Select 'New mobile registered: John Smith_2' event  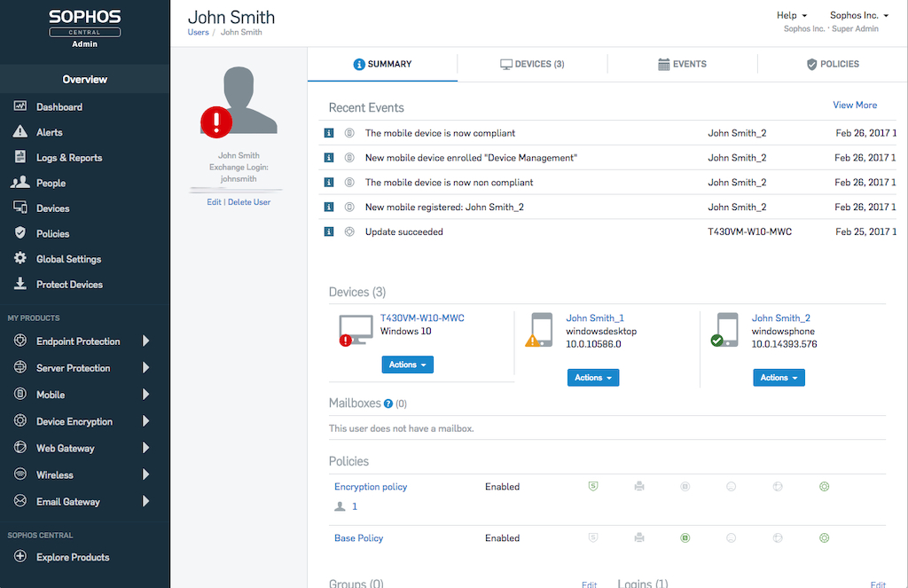(607, 207)
